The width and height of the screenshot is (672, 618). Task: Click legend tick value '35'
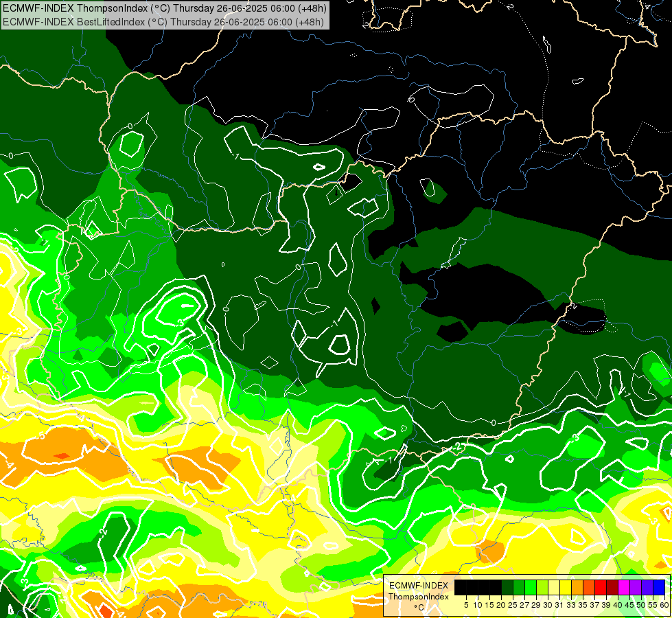click(583, 605)
